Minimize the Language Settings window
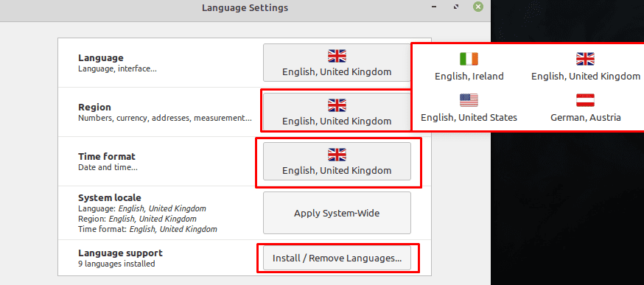This screenshot has width=644, height=285. [x=434, y=7]
